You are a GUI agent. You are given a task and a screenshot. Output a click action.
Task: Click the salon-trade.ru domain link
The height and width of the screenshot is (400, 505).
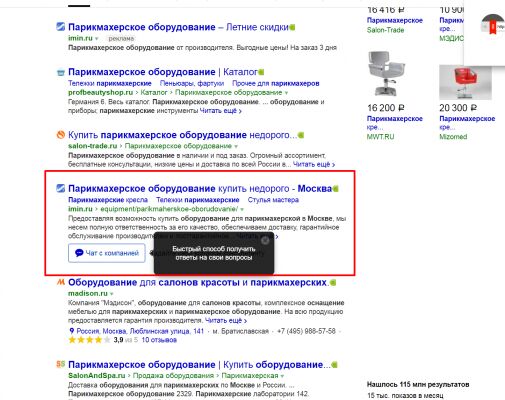tap(93, 146)
